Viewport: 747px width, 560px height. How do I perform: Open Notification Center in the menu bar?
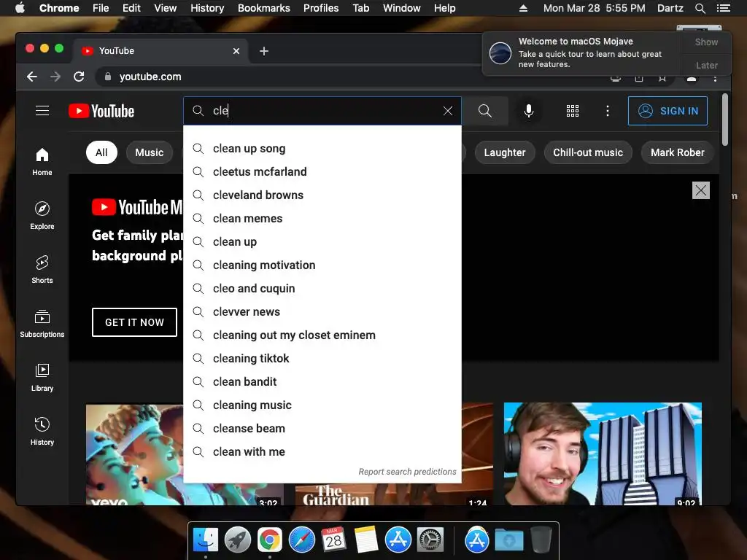point(723,8)
